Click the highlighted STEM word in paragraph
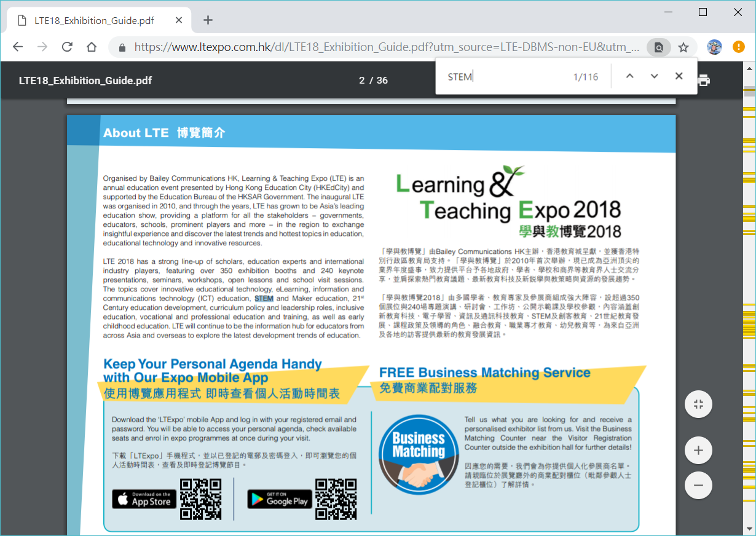The width and height of the screenshot is (756, 536). click(x=264, y=299)
